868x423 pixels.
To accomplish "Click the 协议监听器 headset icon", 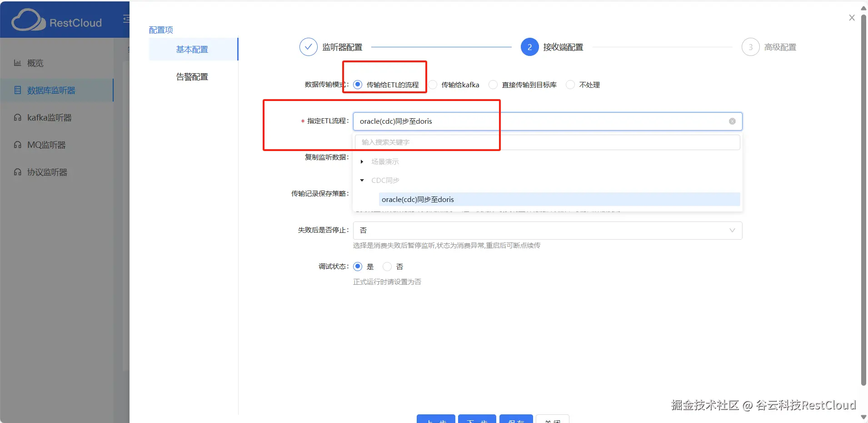I will pos(18,172).
